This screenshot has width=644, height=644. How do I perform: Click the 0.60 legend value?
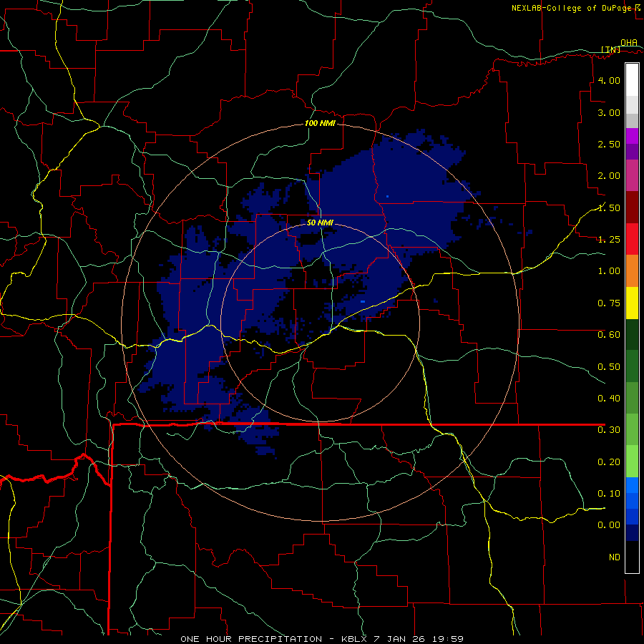tap(609, 335)
